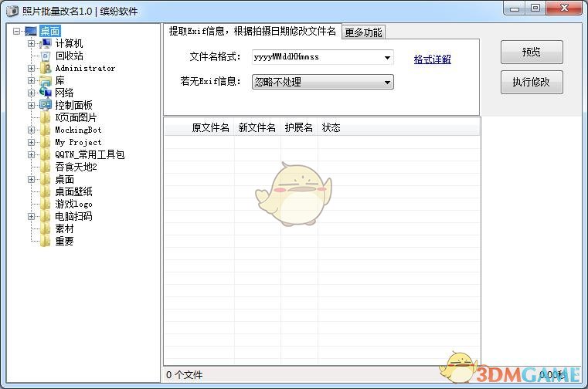588x389 pixels.
Task: Open the 格式详解 link
Action: [x=432, y=59]
